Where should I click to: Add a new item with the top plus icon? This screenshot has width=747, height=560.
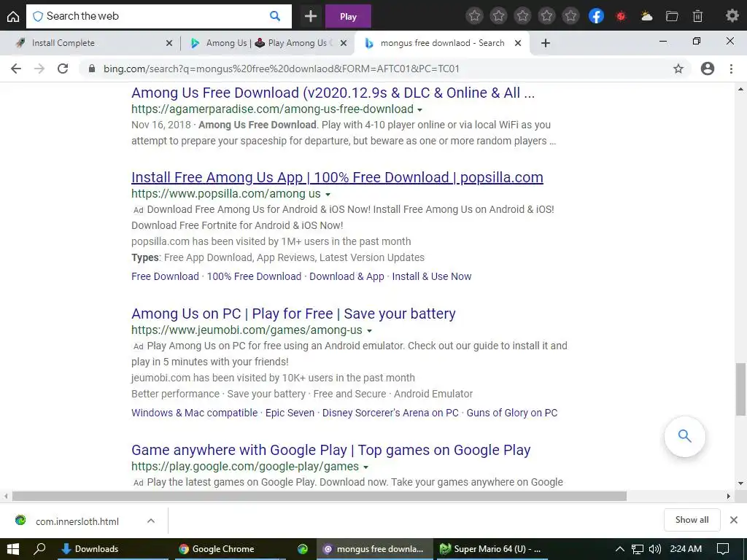(311, 17)
